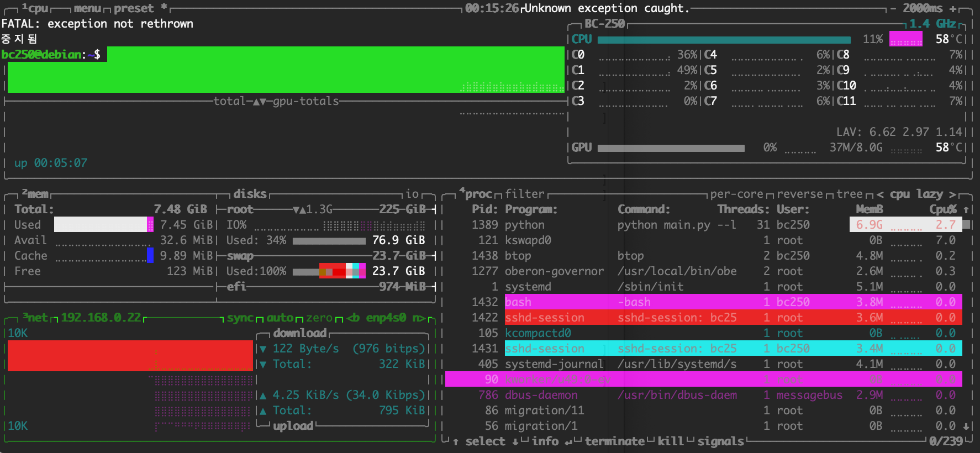Toggle the net box label
This screenshot has width=980, height=453.
coord(35,318)
